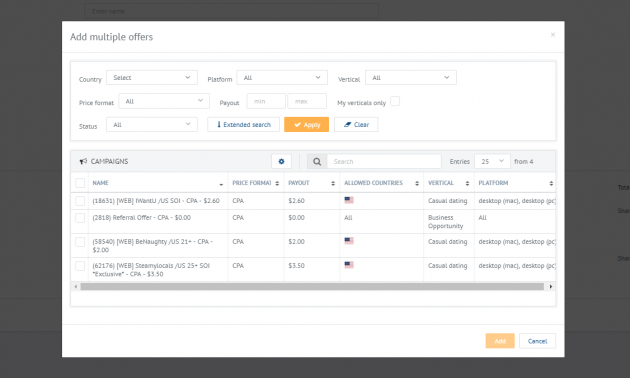Tick the Steamylocals offer checkbox

80,266
